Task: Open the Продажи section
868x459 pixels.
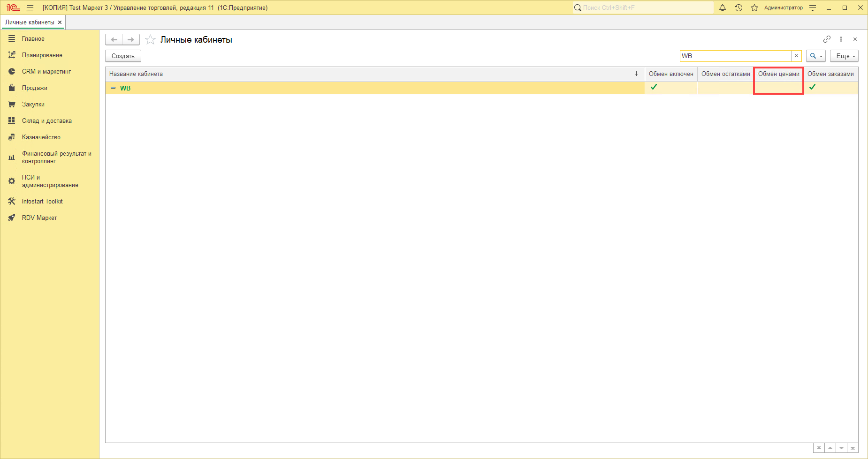Action: (50, 88)
